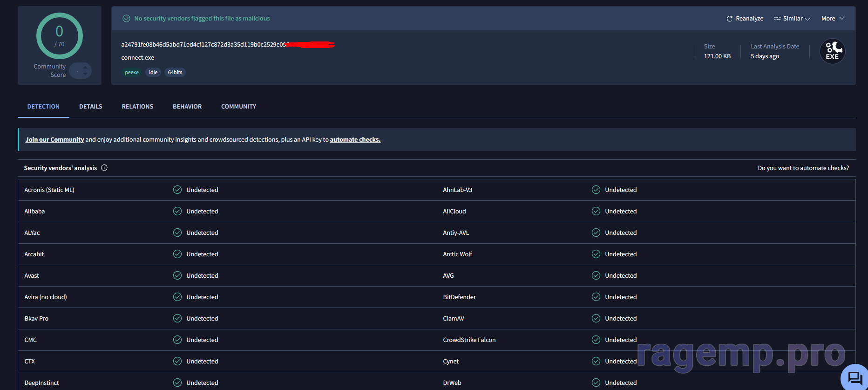Open the BEHAVIOR tab
This screenshot has width=868, height=390.
pyautogui.click(x=187, y=107)
